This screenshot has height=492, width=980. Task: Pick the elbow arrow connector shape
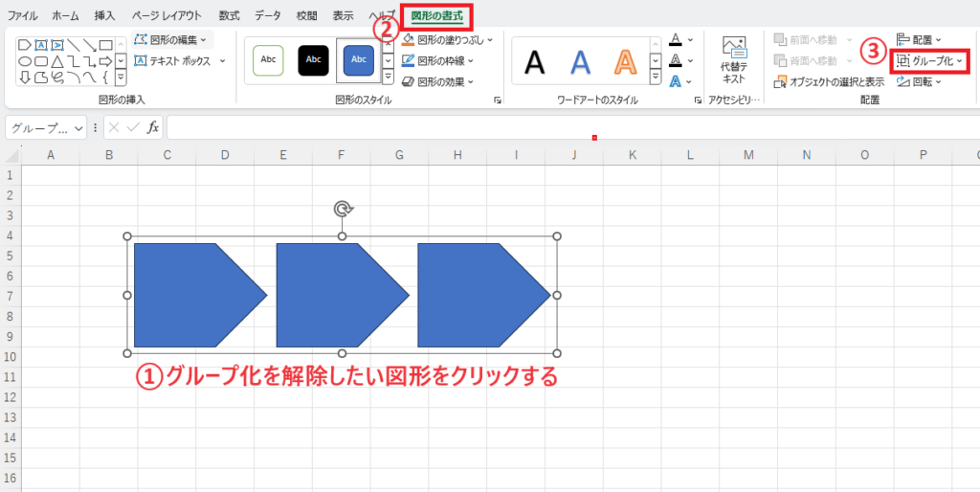(x=90, y=60)
